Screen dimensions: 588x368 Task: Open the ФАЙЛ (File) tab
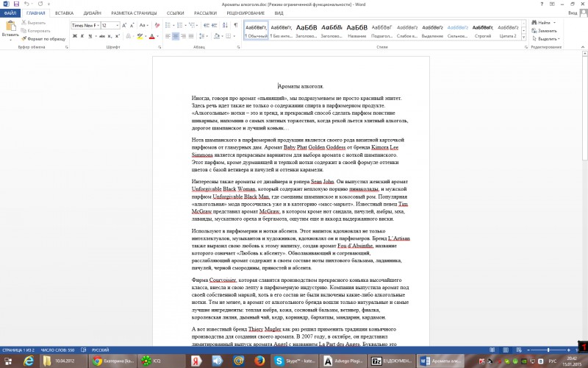(10, 13)
